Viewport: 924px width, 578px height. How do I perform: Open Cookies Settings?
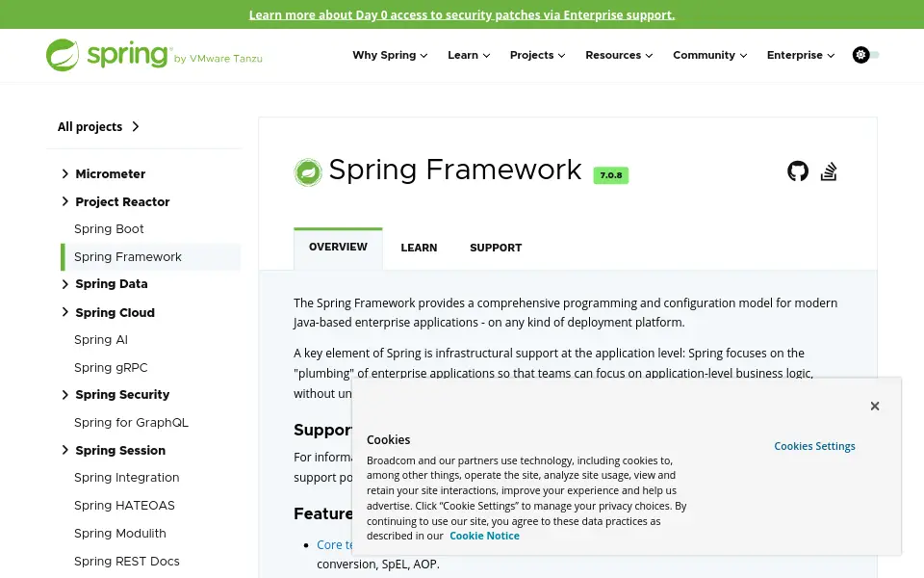click(x=814, y=446)
